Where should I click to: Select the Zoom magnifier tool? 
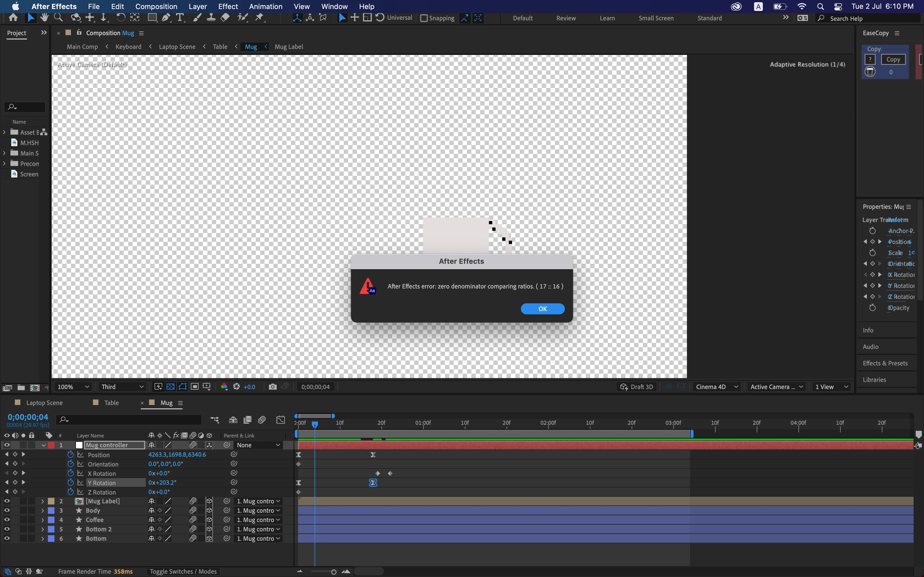coord(58,18)
